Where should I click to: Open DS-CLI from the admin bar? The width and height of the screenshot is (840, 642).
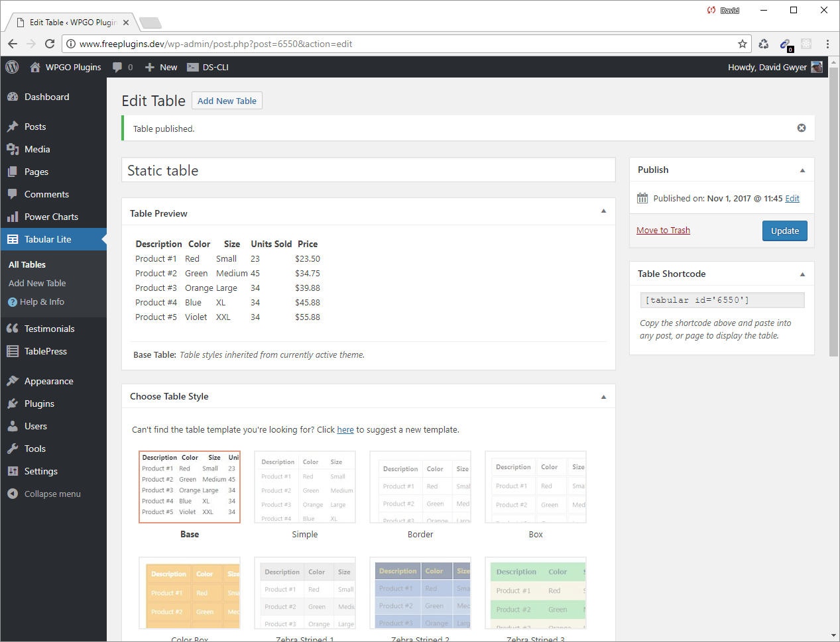(208, 67)
